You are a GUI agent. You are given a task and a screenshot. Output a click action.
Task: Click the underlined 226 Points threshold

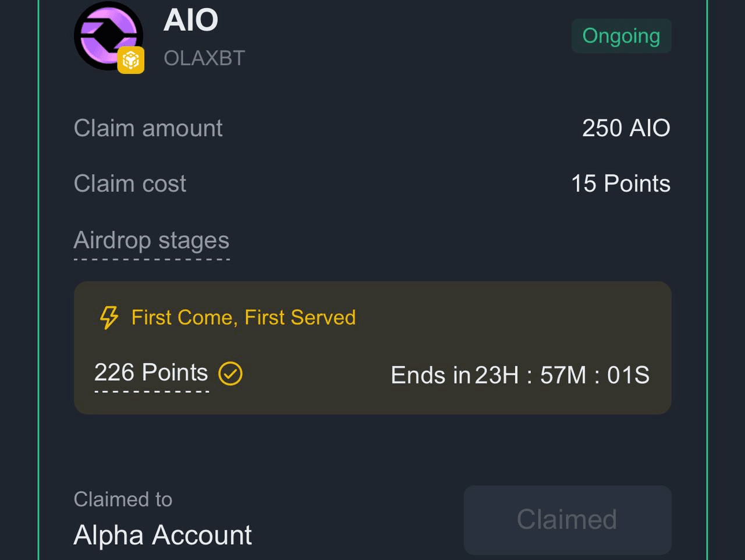151,373
